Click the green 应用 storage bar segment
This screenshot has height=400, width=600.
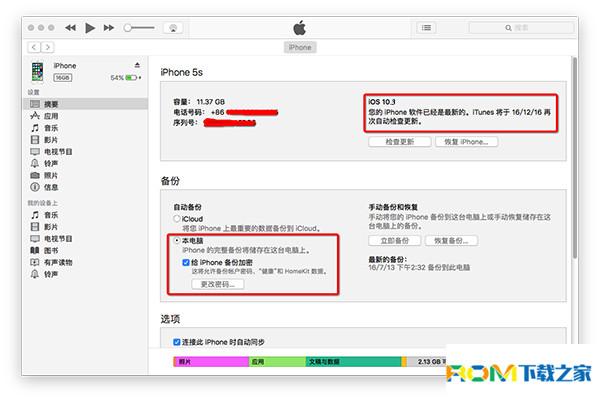[277, 361]
